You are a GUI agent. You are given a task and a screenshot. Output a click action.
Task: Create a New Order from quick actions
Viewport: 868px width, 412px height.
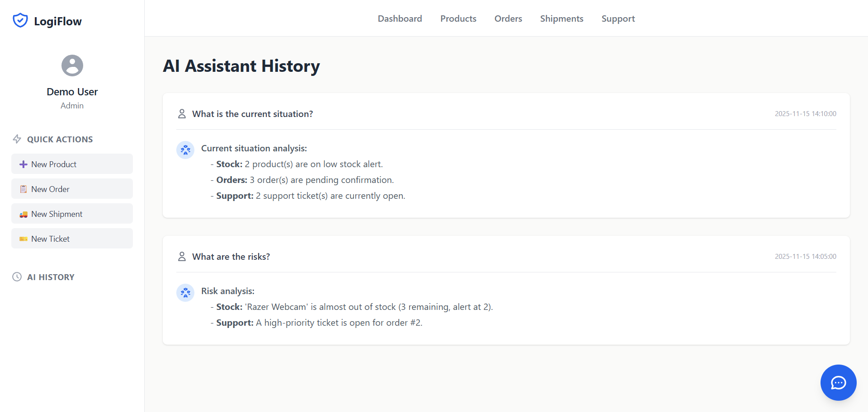click(x=72, y=189)
